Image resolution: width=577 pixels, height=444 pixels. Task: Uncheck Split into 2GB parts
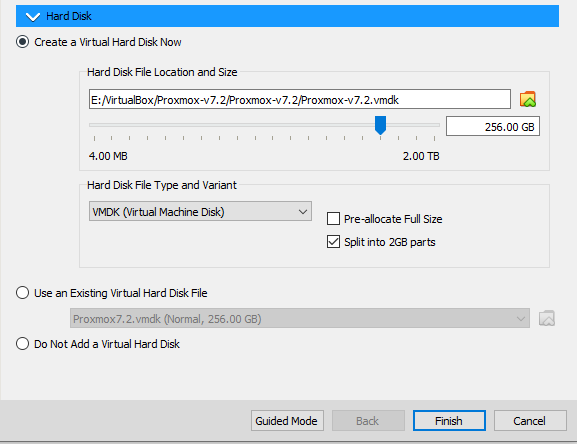(333, 242)
